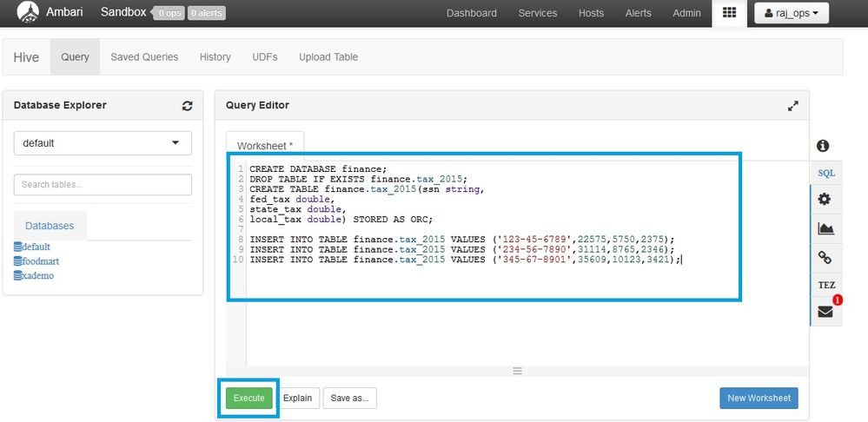The width and height of the screenshot is (868, 422).
Task: Click the 'local_tax double) STORED AS ORC' line
Action: [x=341, y=220]
